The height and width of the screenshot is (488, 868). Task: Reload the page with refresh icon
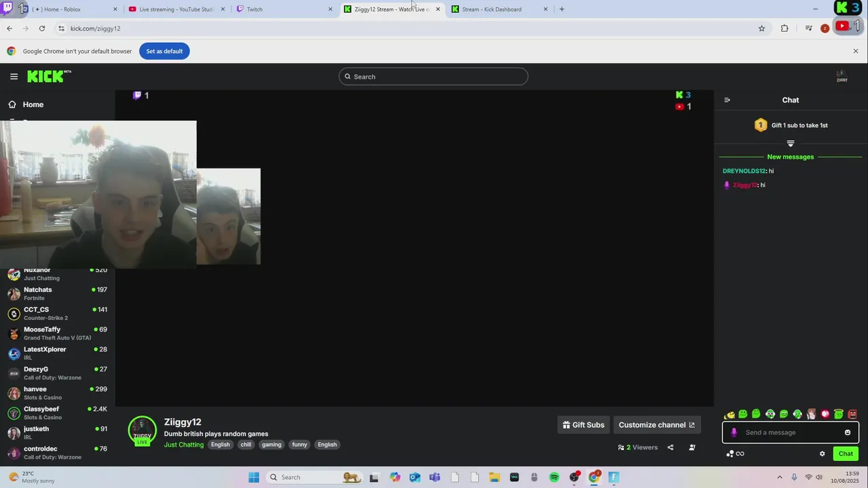(x=42, y=28)
